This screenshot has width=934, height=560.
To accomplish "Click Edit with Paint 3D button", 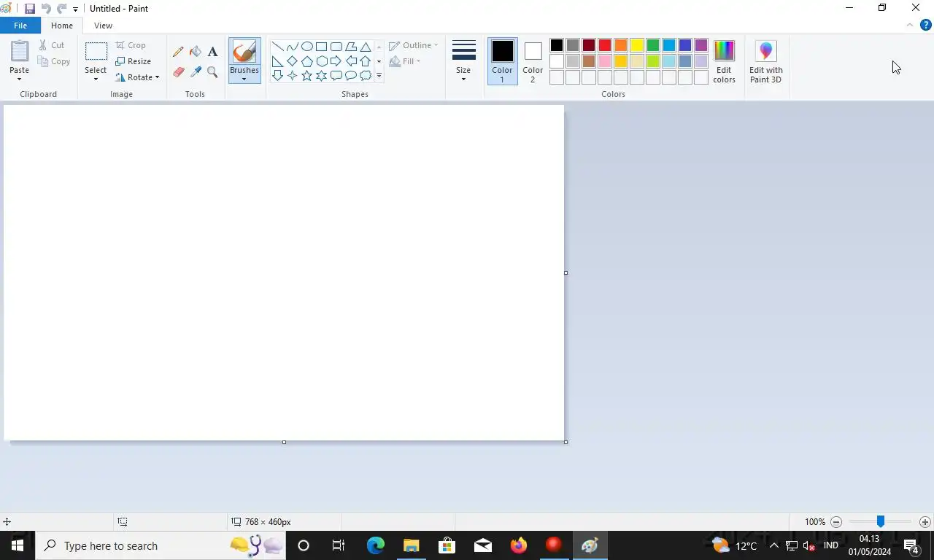I will [x=765, y=62].
